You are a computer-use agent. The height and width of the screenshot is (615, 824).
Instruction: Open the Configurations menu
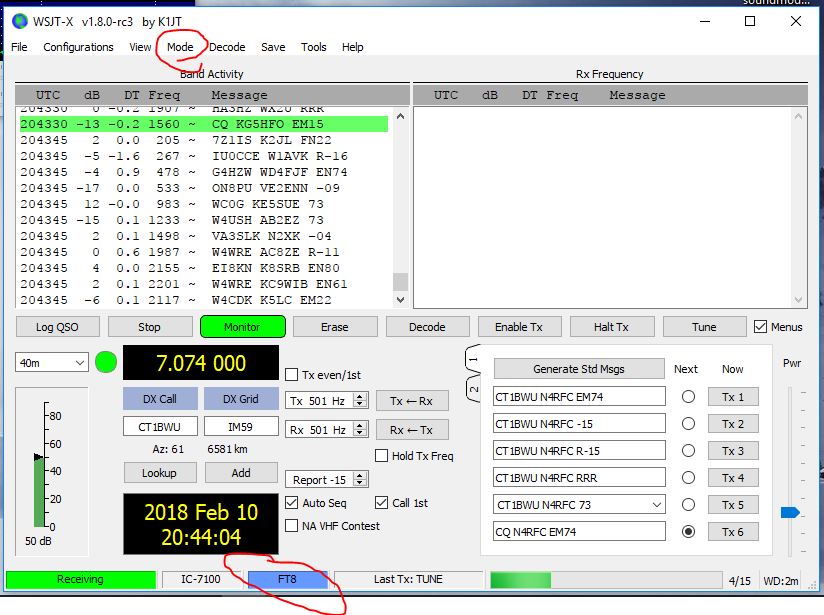tap(78, 47)
